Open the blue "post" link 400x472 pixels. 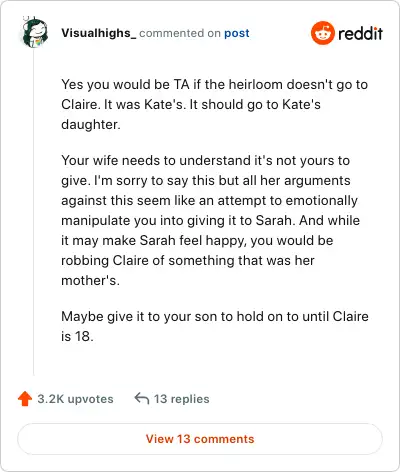(237, 33)
